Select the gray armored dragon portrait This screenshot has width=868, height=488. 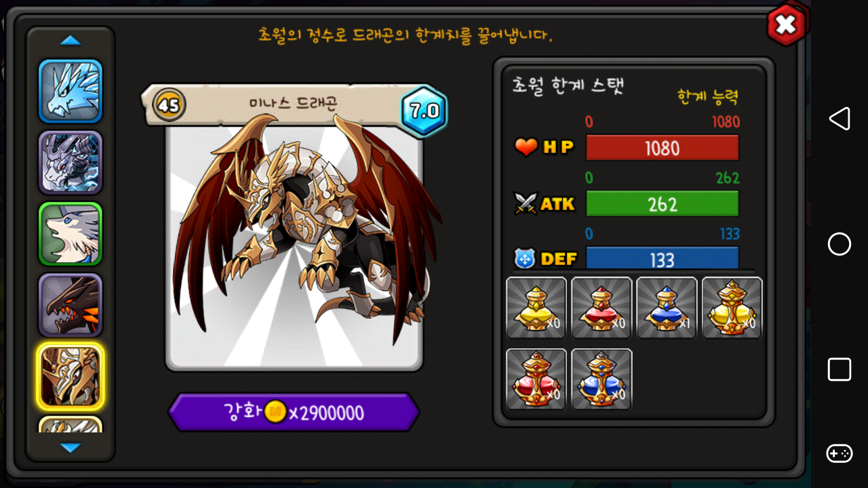click(x=71, y=163)
